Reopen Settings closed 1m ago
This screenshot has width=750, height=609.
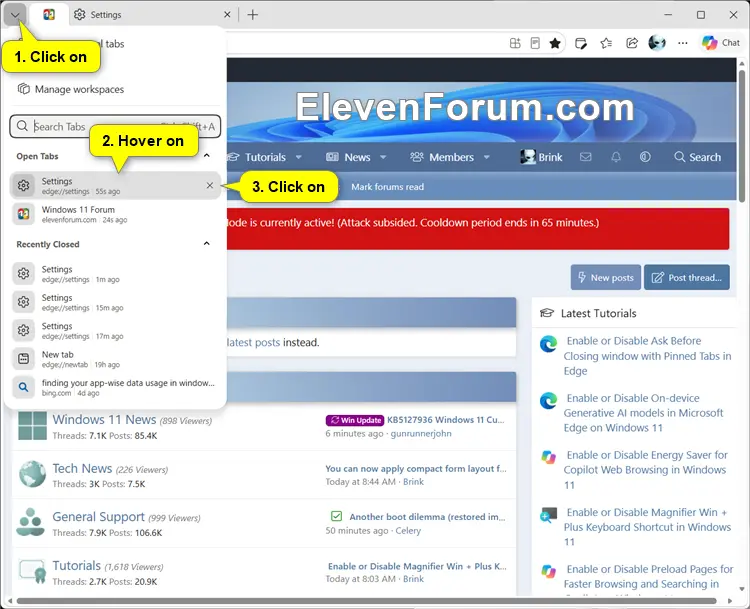[x=115, y=274]
